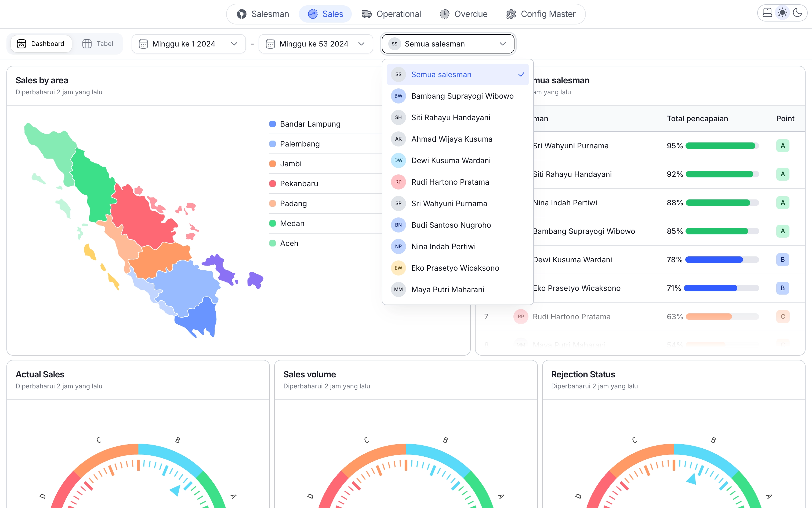Click the RP avatar in the dropdown list
Viewport: 812px width, 508px height.
(398, 182)
